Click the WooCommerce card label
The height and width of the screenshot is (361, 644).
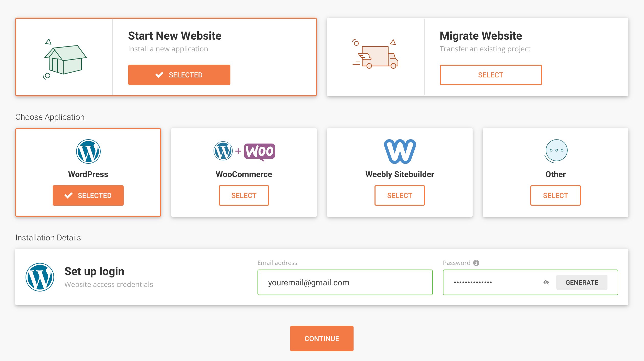(x=244, y=174)
